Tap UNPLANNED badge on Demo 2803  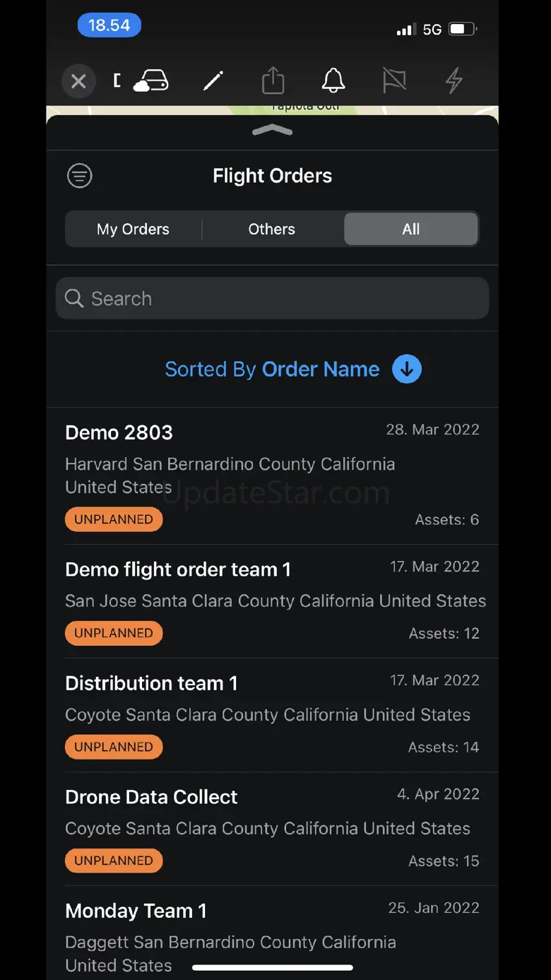(114, 519)
